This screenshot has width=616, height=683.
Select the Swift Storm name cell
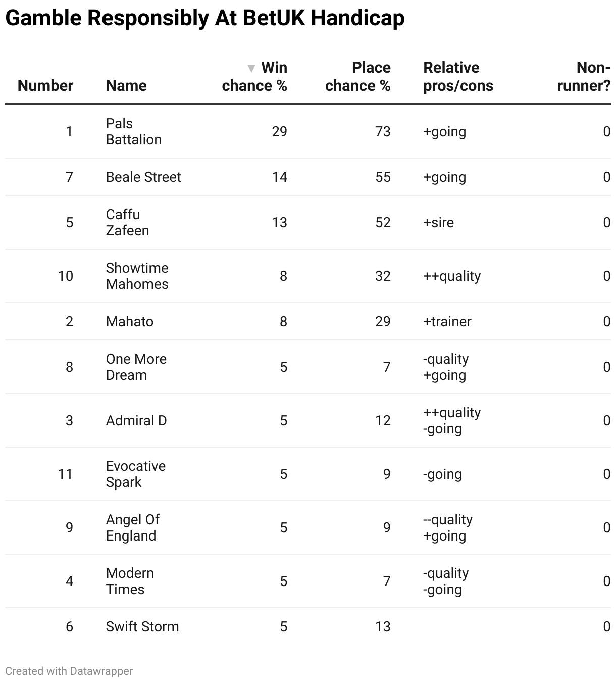click(x=142, y=626)
